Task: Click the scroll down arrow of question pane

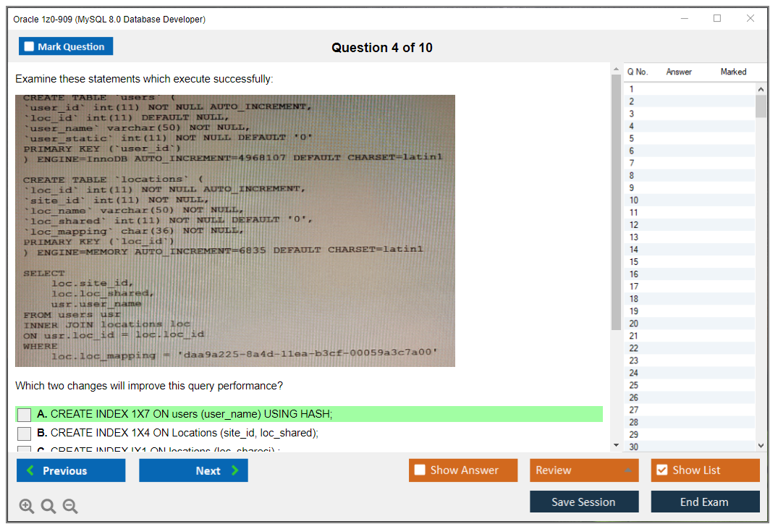Action: [616, 445]
